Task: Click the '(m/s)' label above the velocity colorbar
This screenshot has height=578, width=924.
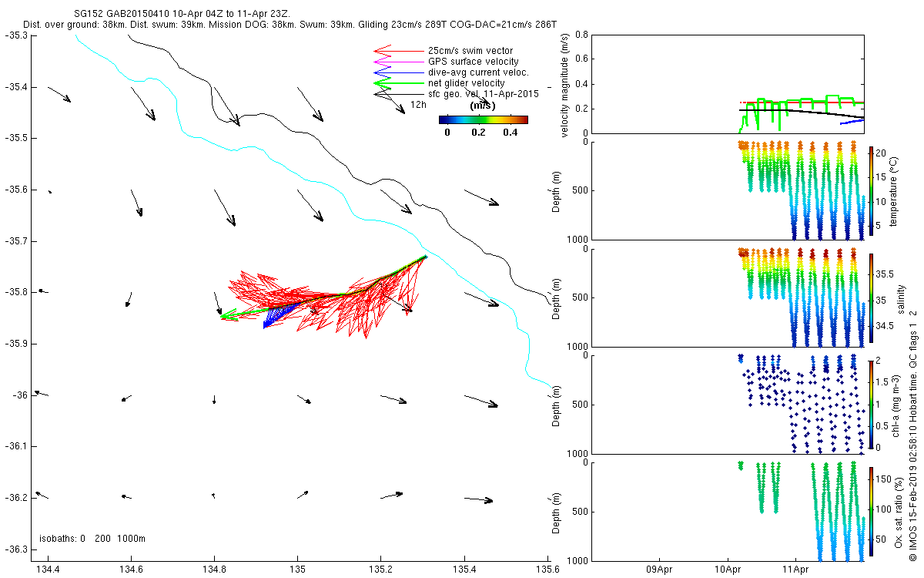Action: [483, 106]
